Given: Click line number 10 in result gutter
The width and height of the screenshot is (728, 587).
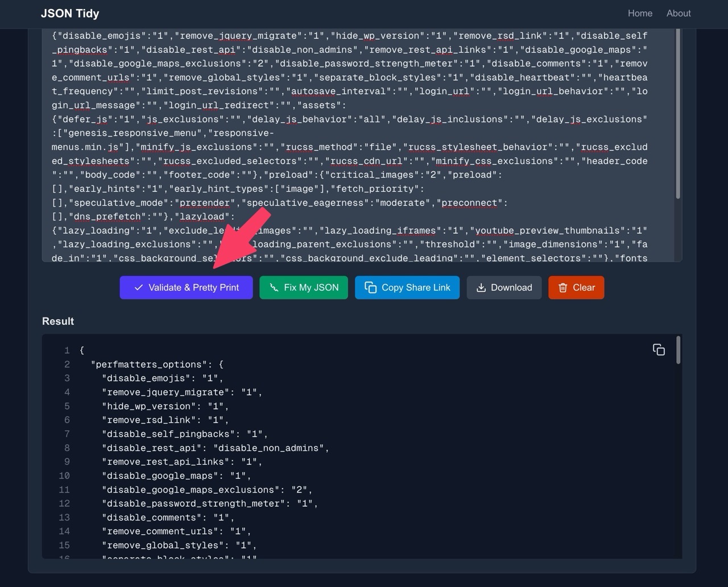Looking at the screenshot, I should 64,476.
